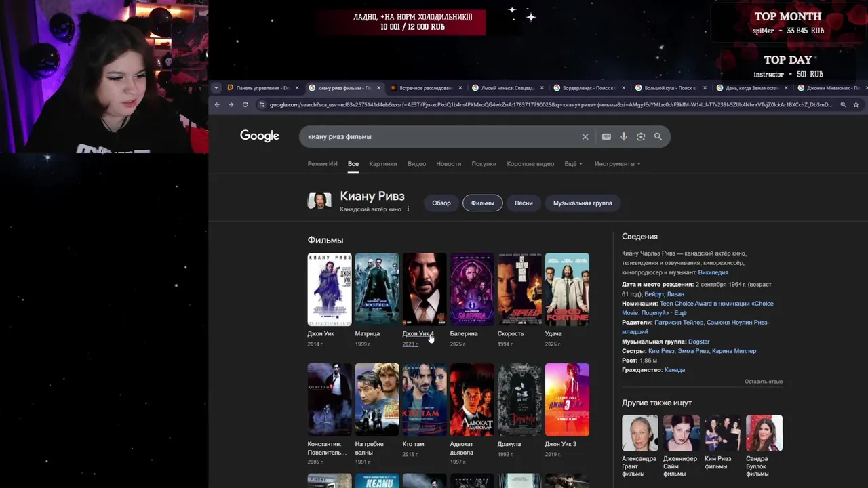
Task: Select the 'Короткие видео' results tab
Action: click(530, 164)
